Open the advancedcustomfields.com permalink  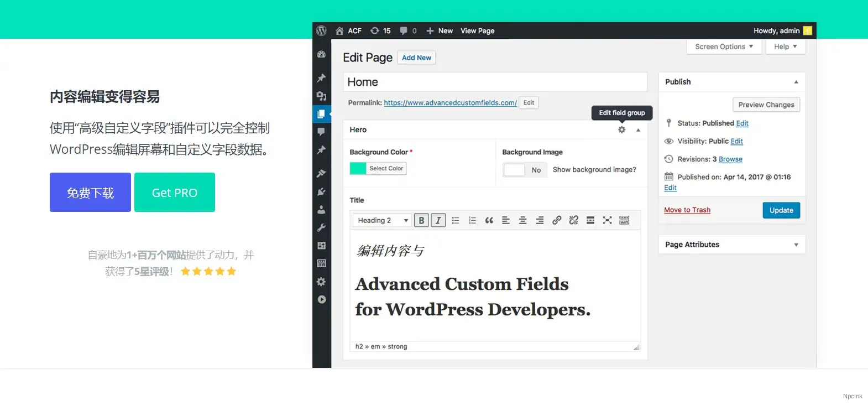450,103
